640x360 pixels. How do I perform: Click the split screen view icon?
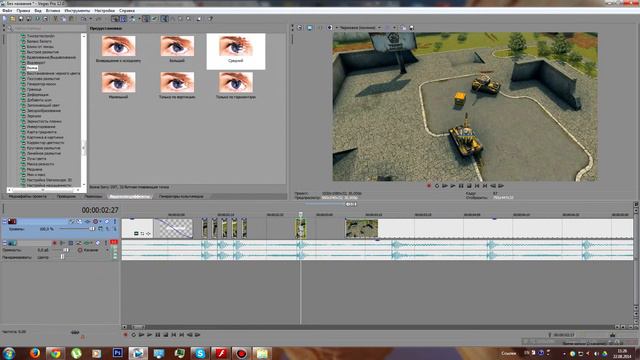(x=330, y=28)
